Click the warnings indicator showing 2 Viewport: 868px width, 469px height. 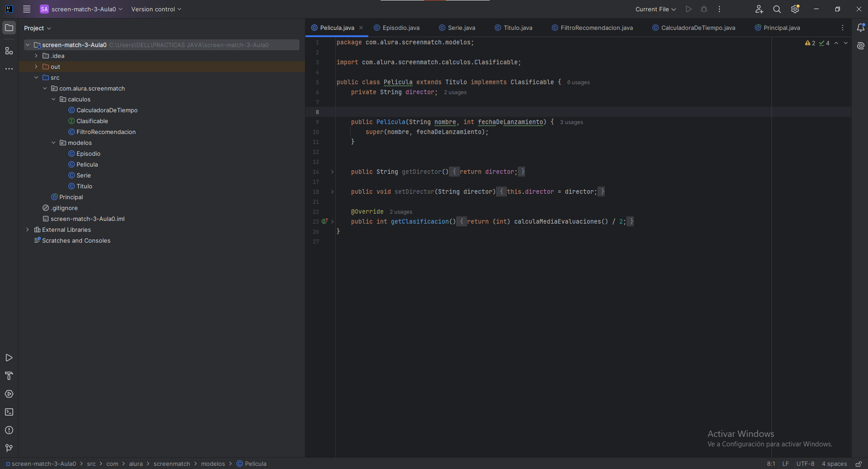coord(810,43)
